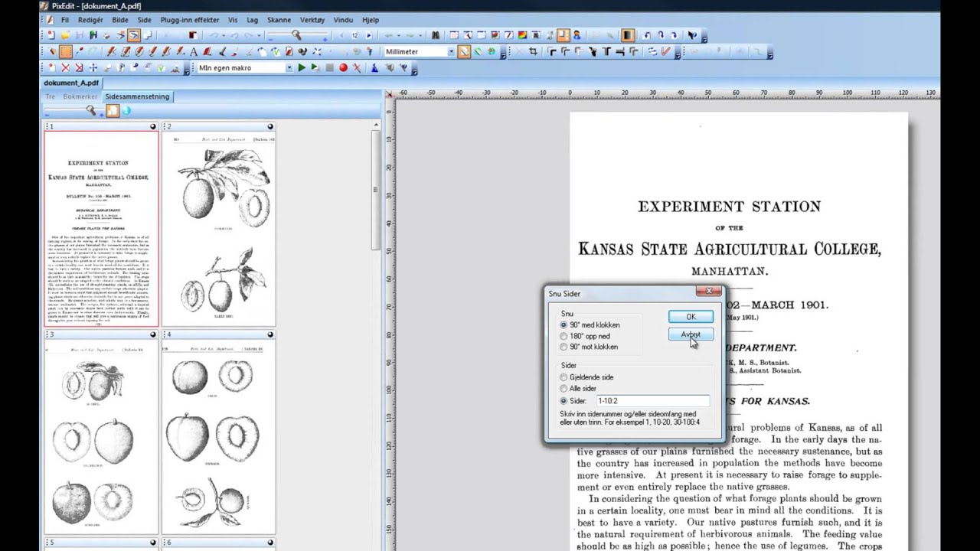Click the blue globe icon in thumbnail panel

pyautogui.click(x=126, y=111)
